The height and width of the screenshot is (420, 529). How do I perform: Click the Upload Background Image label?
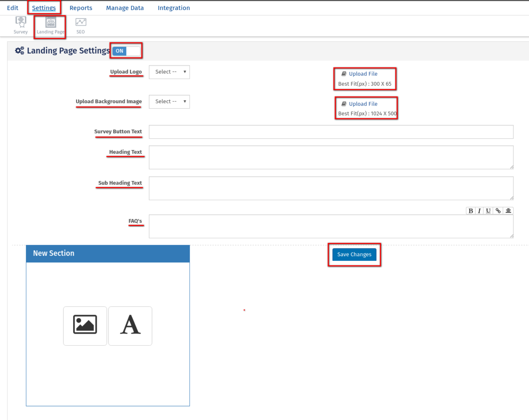(x=109, y=101)
